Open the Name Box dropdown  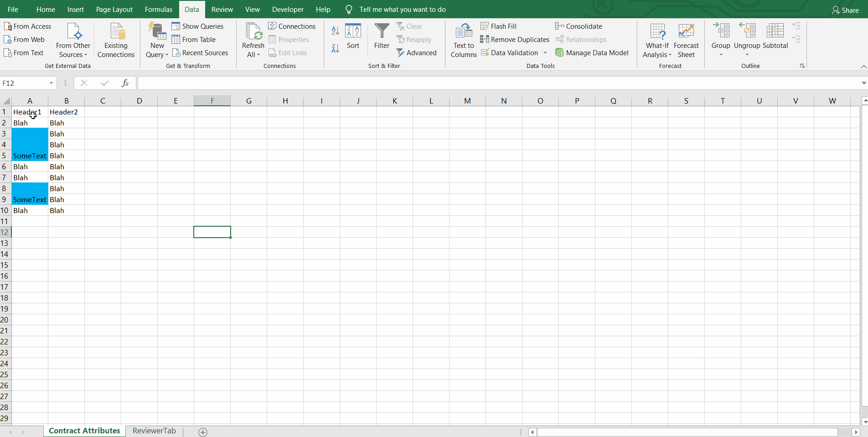click(51, 83)
